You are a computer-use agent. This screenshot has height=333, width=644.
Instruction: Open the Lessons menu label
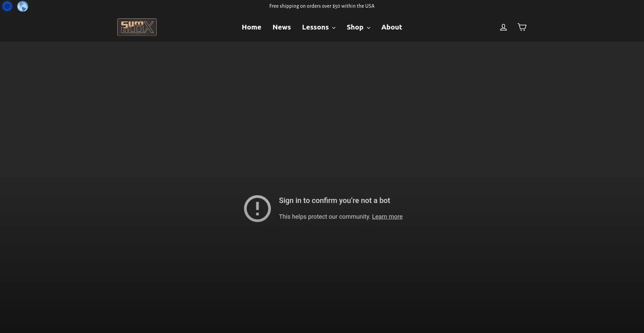pos(315,27)
